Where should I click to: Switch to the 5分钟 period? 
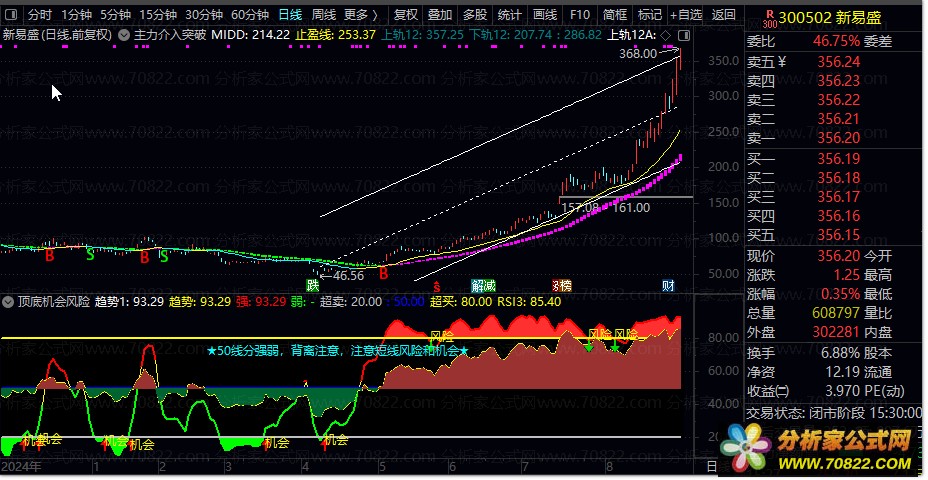pos(115,15)
